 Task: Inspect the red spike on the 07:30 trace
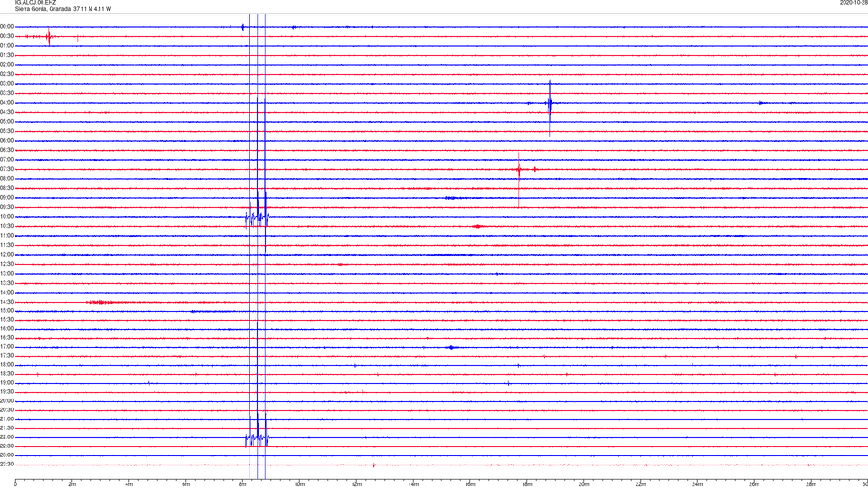519,179
